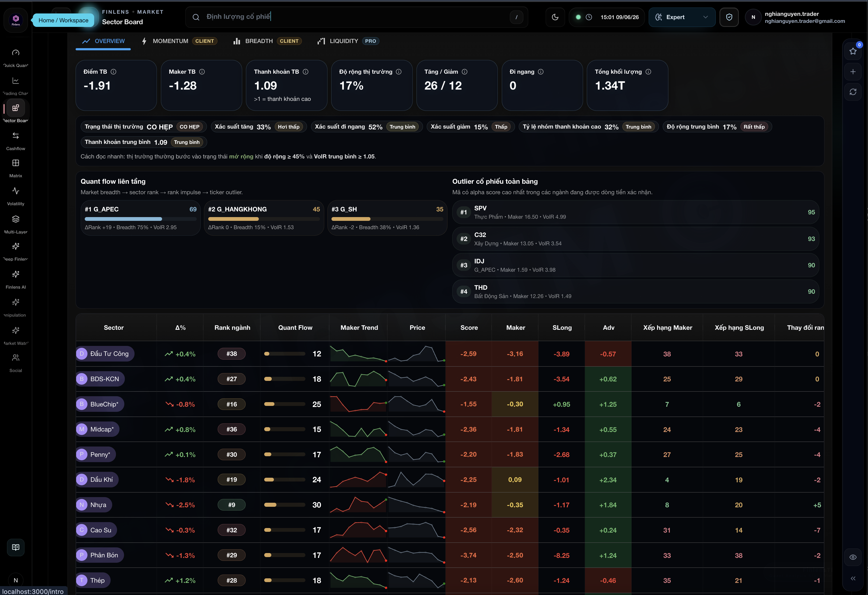Click Tăng / Giảm info icon

[464, 72]
